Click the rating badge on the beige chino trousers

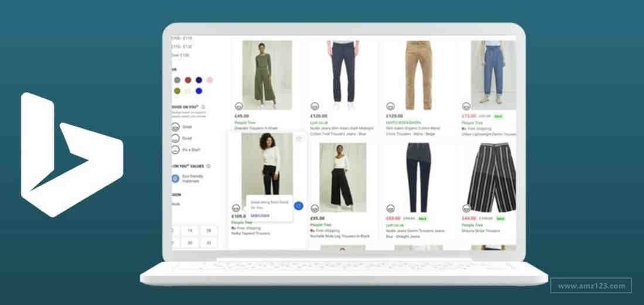tap(390, 106)
